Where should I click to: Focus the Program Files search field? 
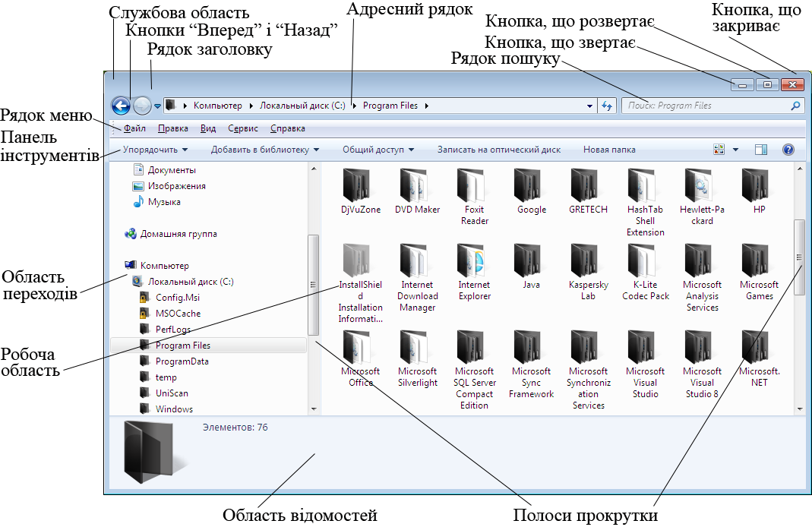[x=713, y=106]
